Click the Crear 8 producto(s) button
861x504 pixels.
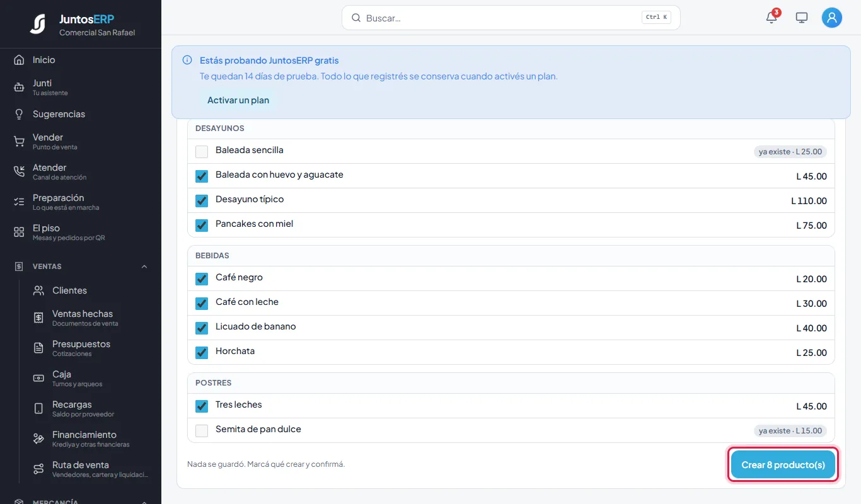[783, 465]
